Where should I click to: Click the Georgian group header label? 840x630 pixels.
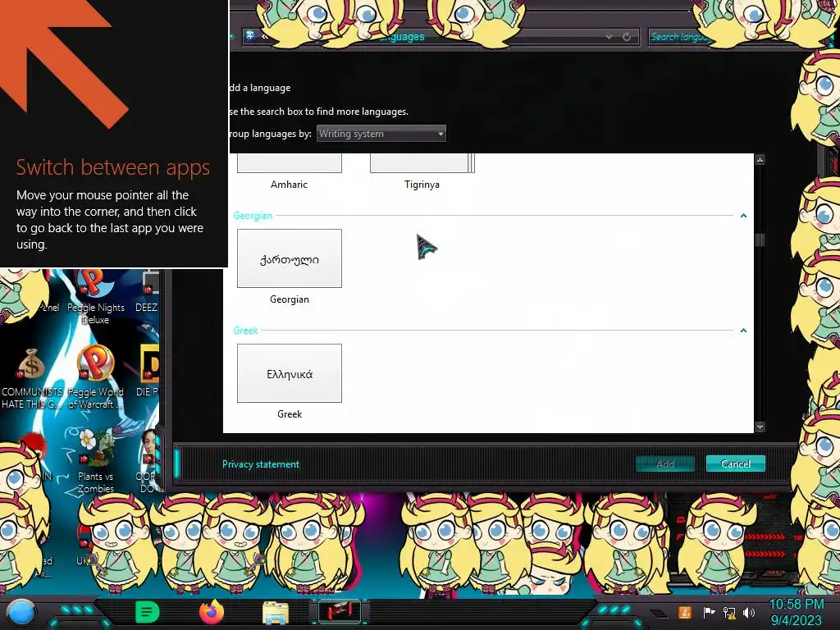tap(253, 216)
